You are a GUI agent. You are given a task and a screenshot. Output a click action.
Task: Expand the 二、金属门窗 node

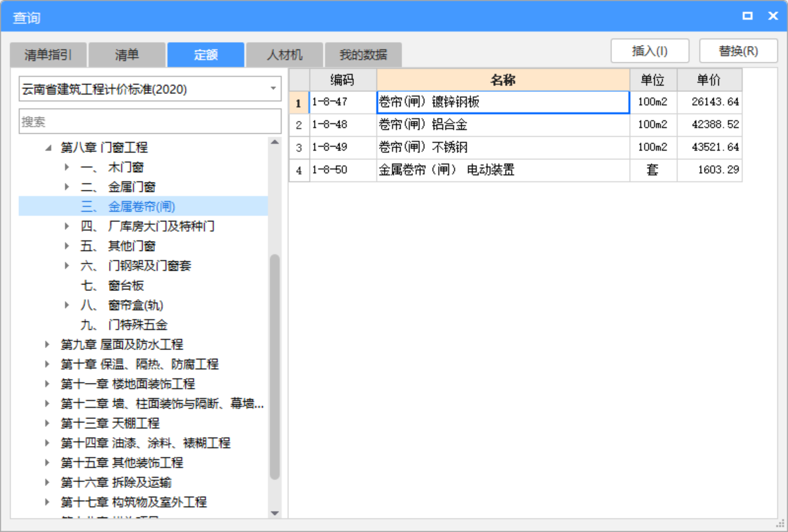click(x=67, y=187)
